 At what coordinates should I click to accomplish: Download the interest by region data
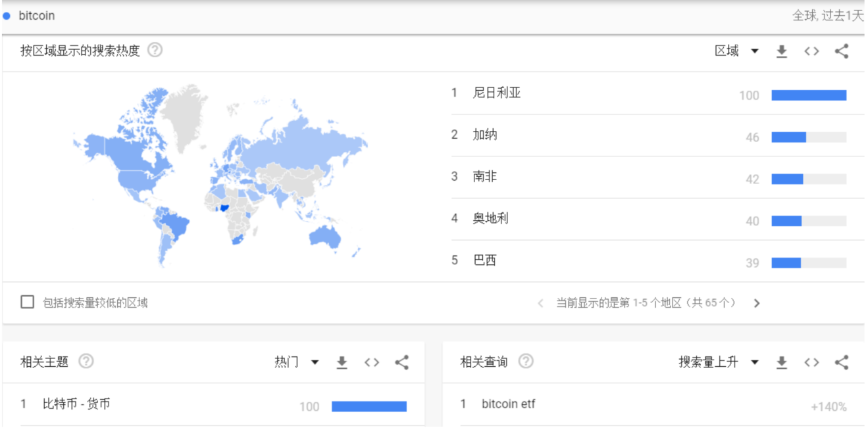tap(782, 51)
